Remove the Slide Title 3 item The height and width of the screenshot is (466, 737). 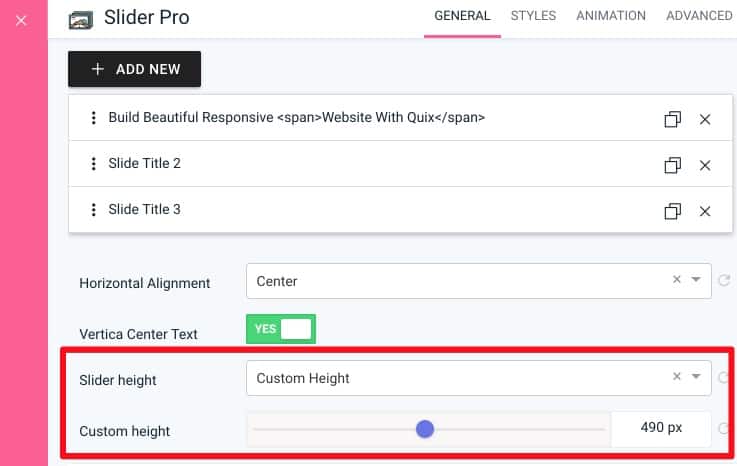point(705,211)
